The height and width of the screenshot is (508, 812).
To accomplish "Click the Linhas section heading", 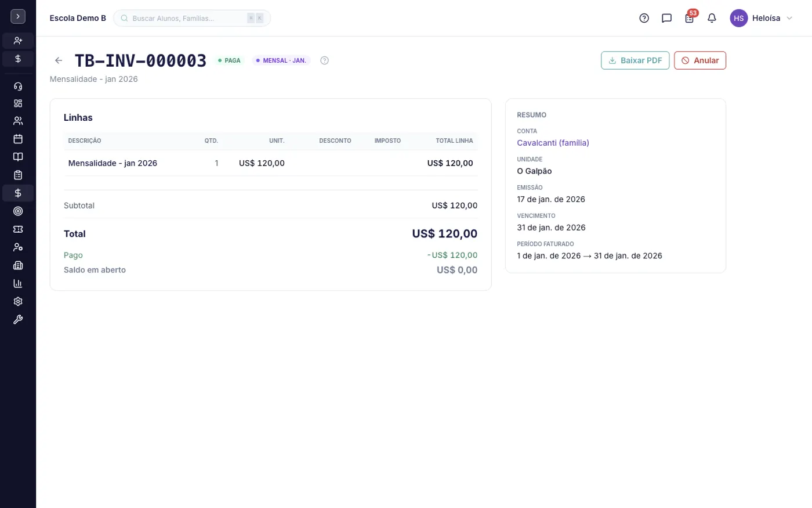I will [x=78, y=117].
